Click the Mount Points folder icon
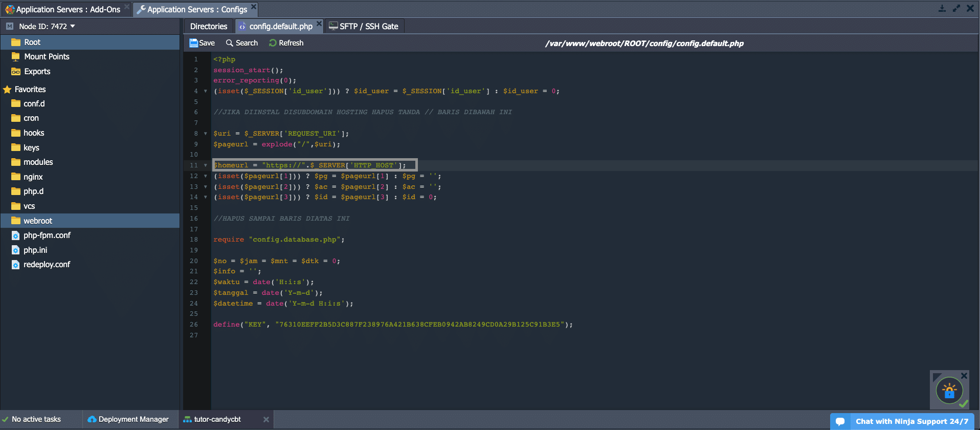The image size is (980, 430). pos(16,56)
